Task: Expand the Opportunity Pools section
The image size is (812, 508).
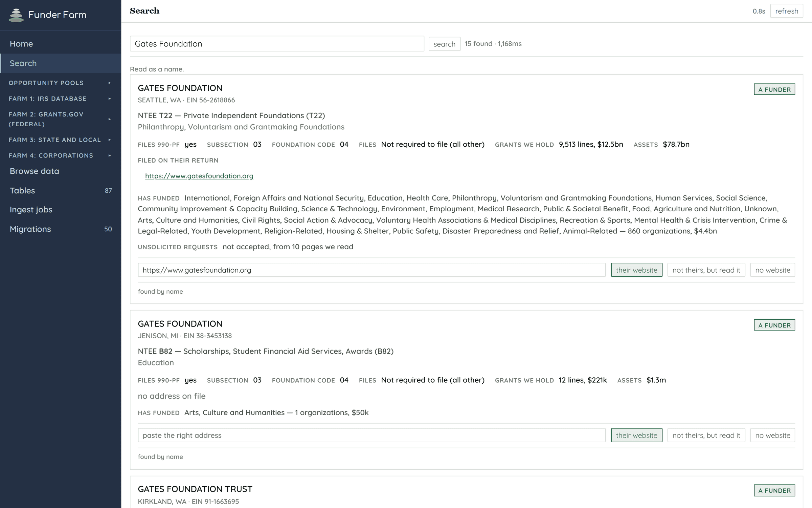Action: tap(61, 83)
